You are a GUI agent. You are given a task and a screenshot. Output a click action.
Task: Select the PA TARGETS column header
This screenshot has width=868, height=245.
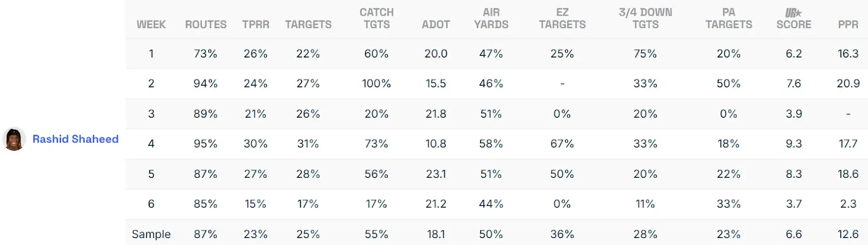click(729, 18)
